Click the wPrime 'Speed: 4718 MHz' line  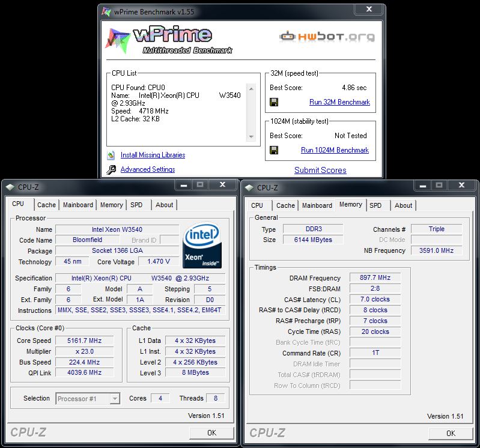pos(140,111)
